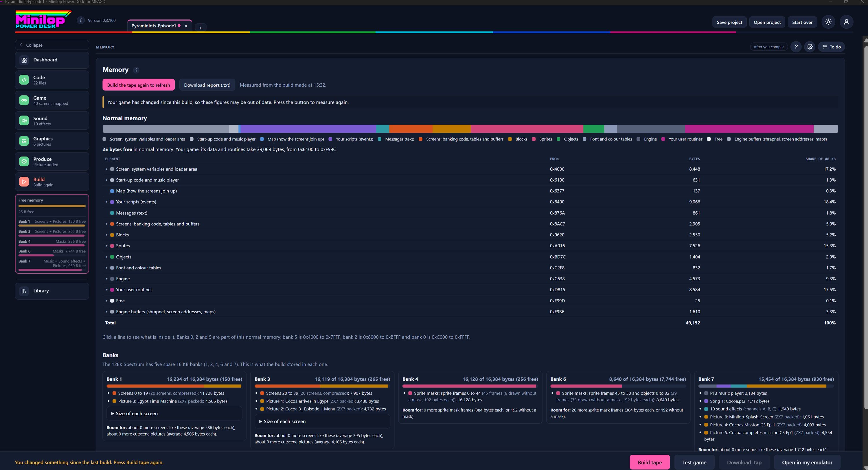Open in my emulator

807,462
